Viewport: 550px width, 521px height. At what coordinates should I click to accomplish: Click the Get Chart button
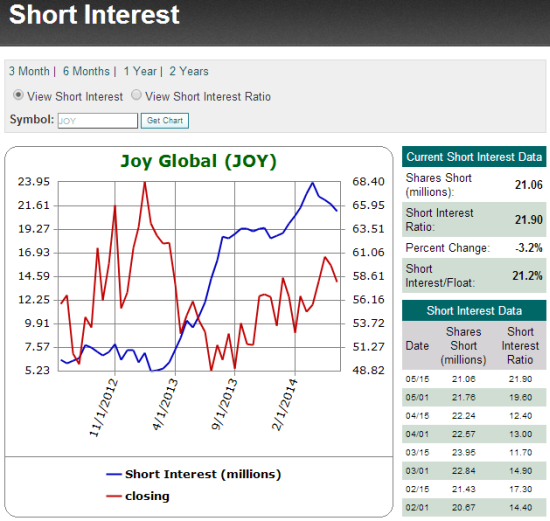coord(165,121)
